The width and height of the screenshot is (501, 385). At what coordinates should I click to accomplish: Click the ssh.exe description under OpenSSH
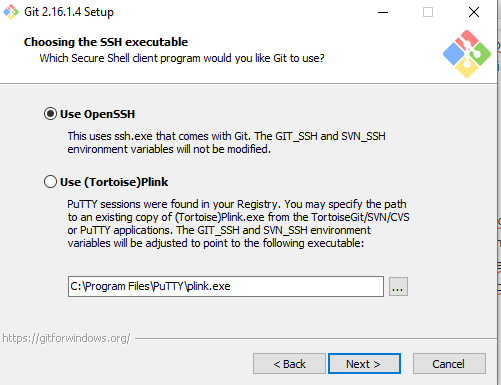click(x=227, y=143)
